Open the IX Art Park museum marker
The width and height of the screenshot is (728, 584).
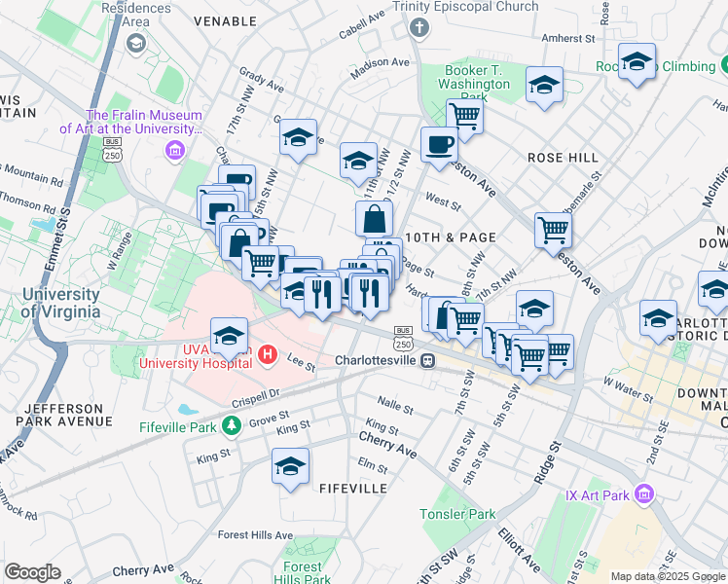click(645, 493)
